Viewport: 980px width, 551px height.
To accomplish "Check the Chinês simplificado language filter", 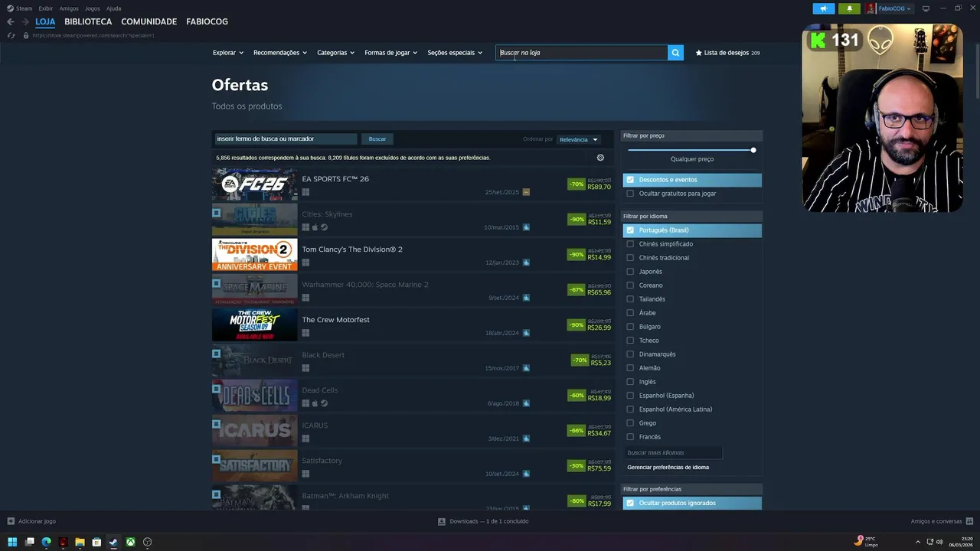I will point(630,244).
